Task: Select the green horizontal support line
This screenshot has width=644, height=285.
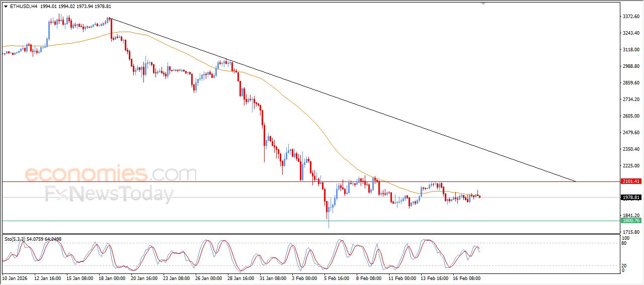Action: (201, 221)
